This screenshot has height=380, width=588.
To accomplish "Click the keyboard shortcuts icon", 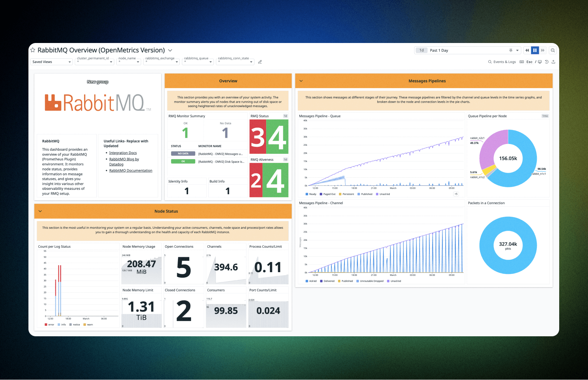I will [522, 62].
